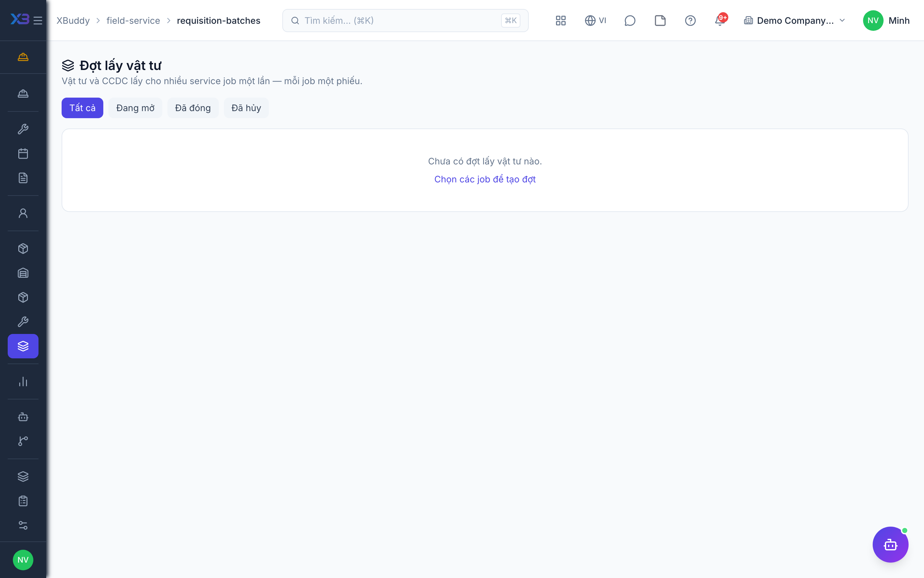Open the sticky note icon in header
This screenshot has width=924, height=578.
click(660, 21)
